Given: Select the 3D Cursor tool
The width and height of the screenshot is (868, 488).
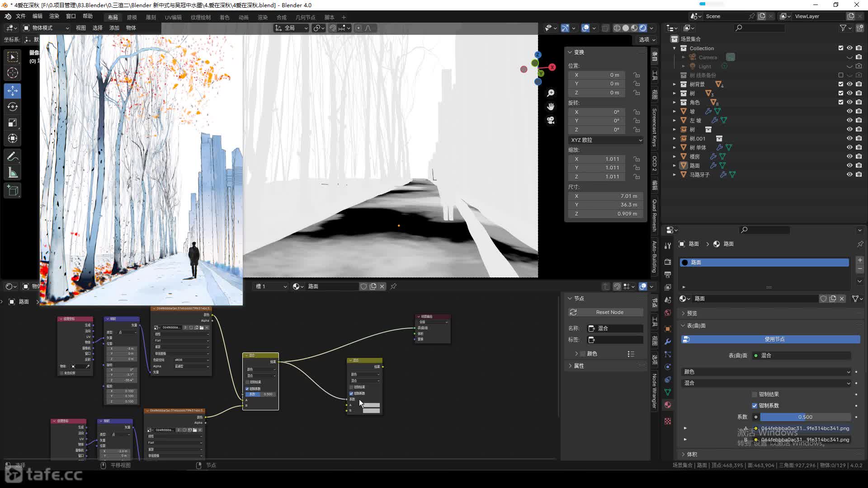Looking at the screenshot, I should tap(13, 73).
